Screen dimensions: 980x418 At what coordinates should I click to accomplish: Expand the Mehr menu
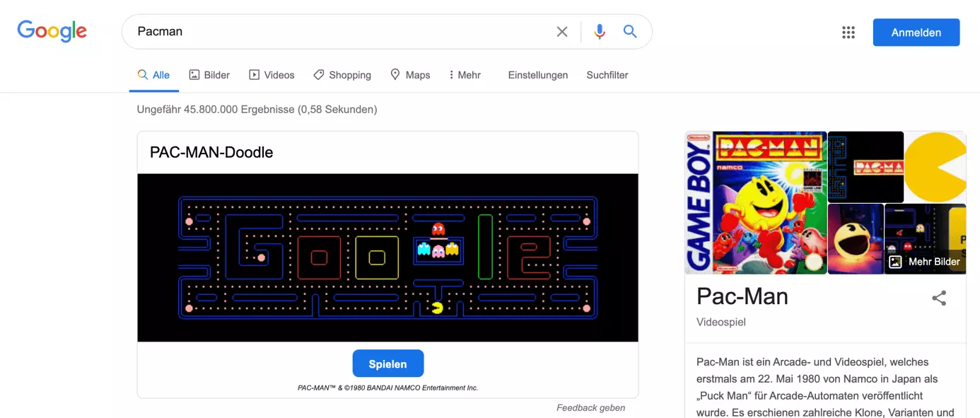coord(465,75)
